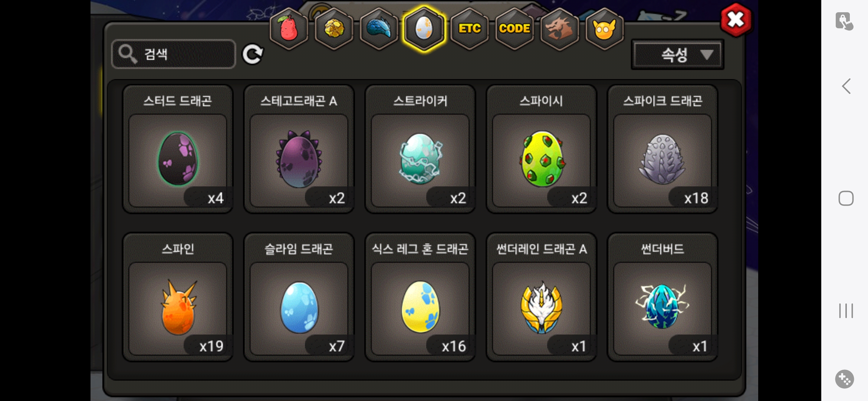Open the brown dragon head tab
This screenshot has height=401, width=868.
(x=559, y=29)
